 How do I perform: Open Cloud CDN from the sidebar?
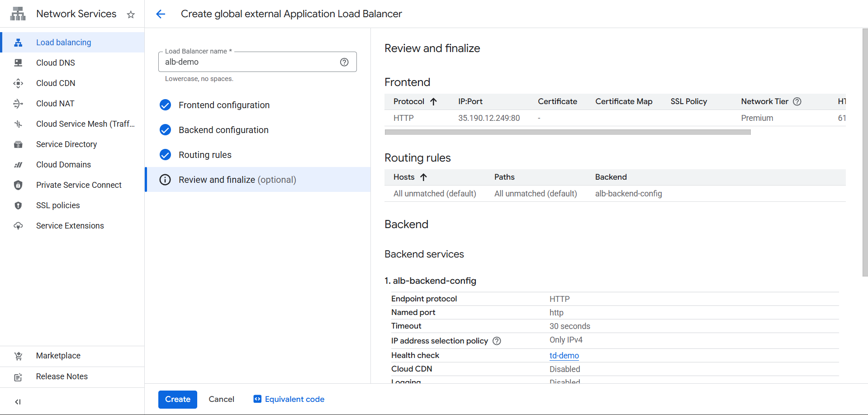click(x=56, y=83)
